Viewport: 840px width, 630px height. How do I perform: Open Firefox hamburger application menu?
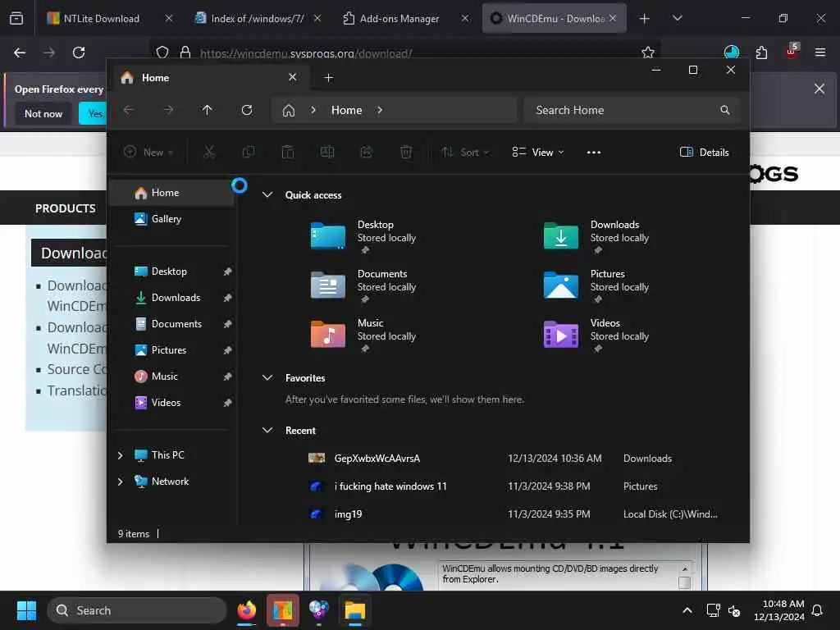tap(819, 52)
